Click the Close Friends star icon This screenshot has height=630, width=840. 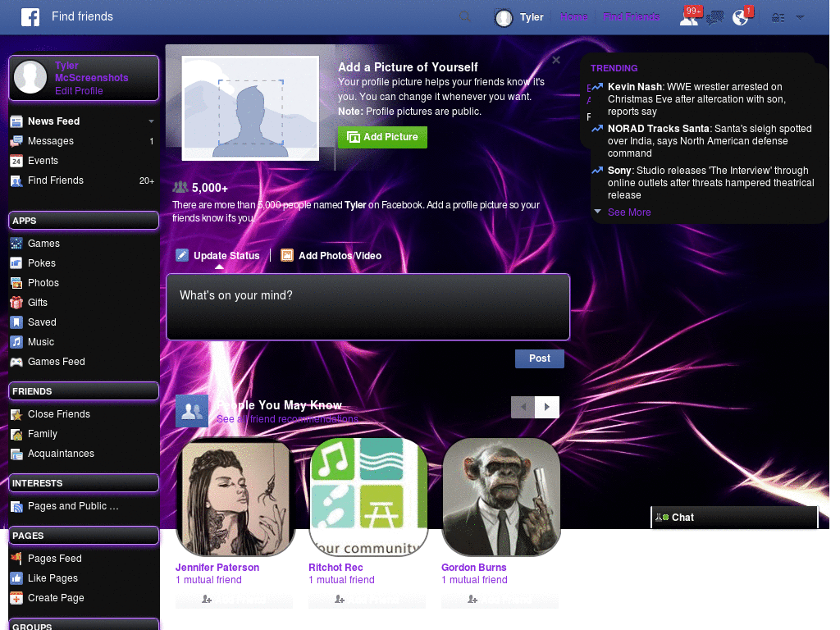16,414
